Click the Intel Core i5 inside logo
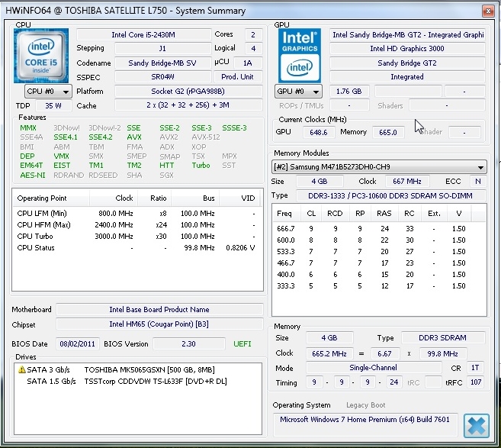The height and width of the screenshot is (448, 501). [x=41, y=56]
